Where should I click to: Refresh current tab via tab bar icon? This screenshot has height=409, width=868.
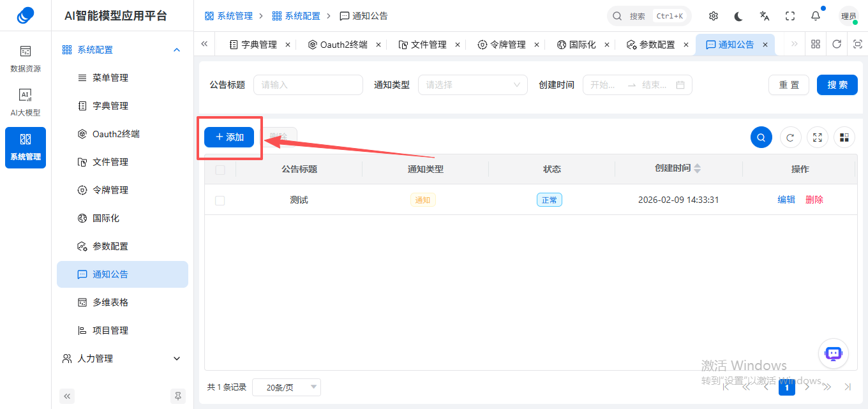(x=837, y=44)
